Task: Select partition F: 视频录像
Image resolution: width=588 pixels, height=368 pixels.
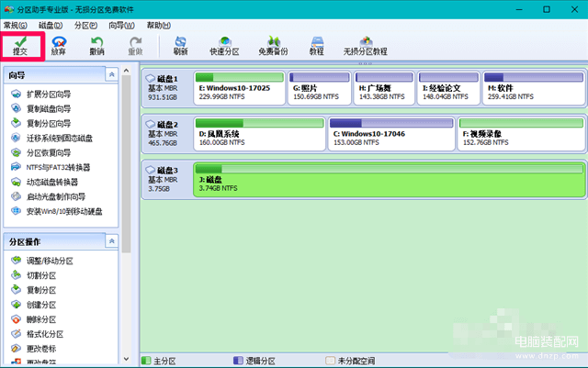Action: click(521, 134)
